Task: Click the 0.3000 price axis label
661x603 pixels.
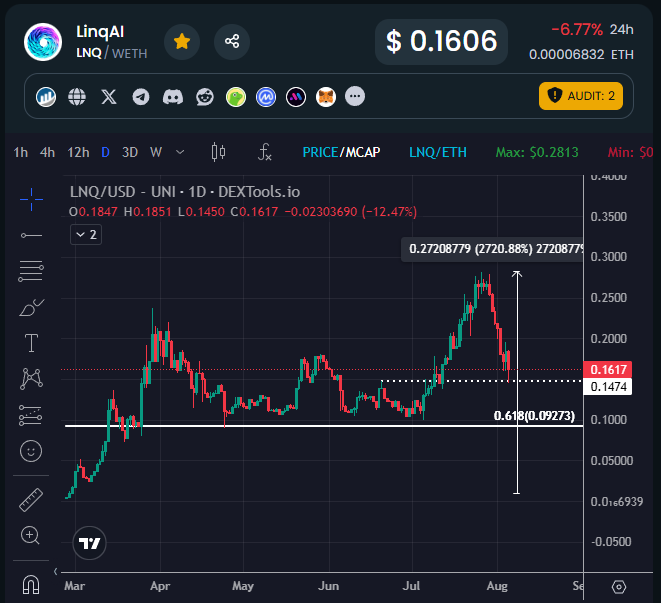Action: click(x=608, y=257)
